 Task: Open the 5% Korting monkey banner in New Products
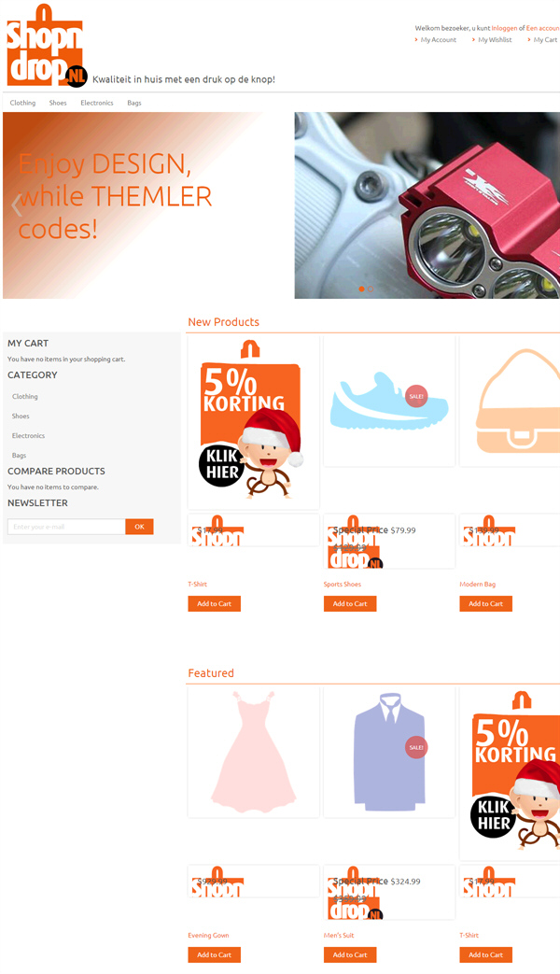point(253,422)
